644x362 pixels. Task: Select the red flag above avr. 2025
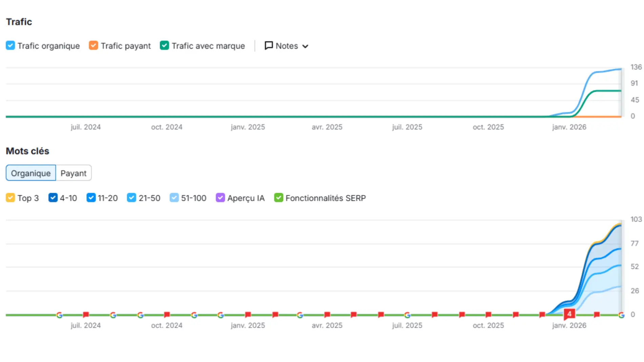327,315
